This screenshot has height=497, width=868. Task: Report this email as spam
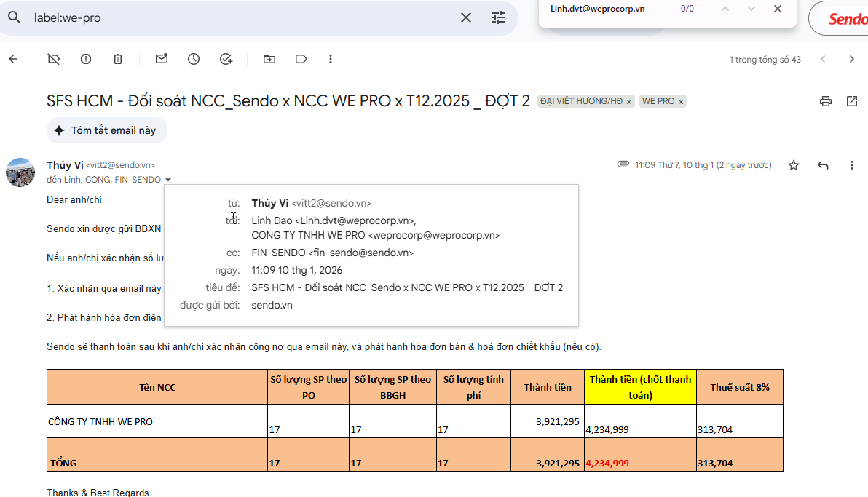[86, 59]
